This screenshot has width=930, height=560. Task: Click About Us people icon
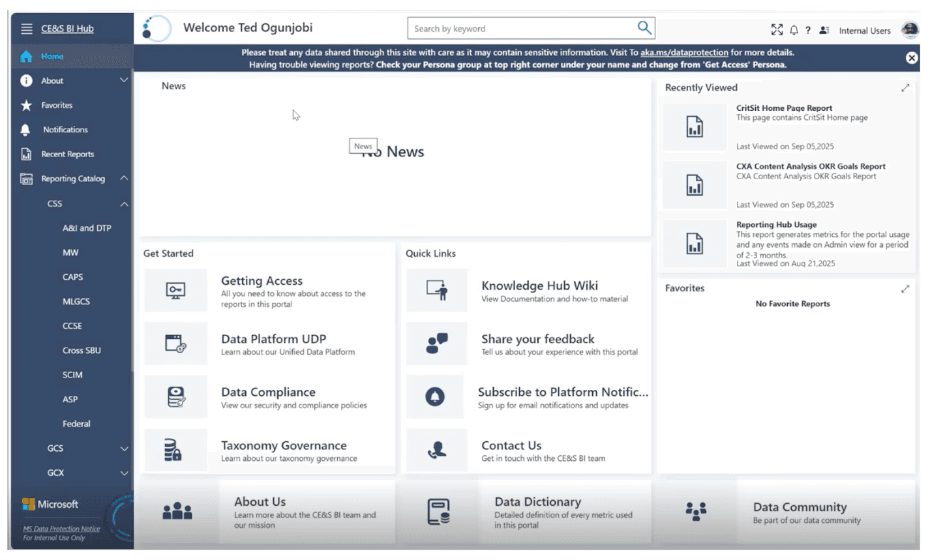(x=177, y=512)
